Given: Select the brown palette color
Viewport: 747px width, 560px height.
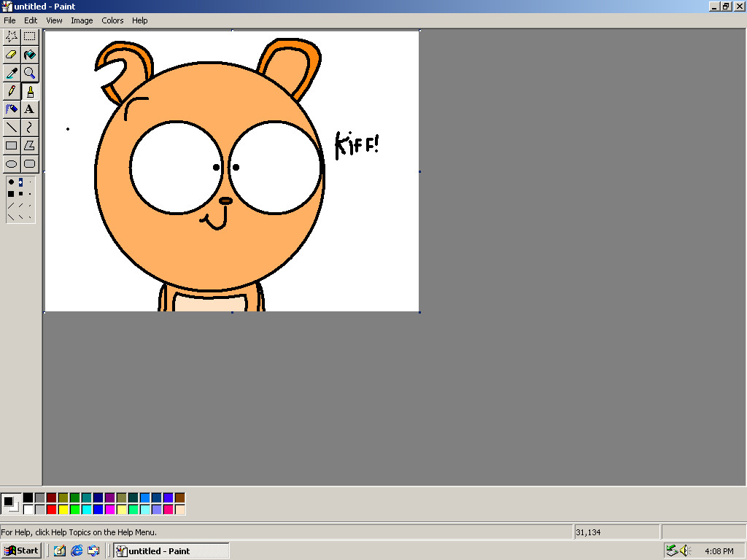Looking at the screenshot, I should [179, 497].
